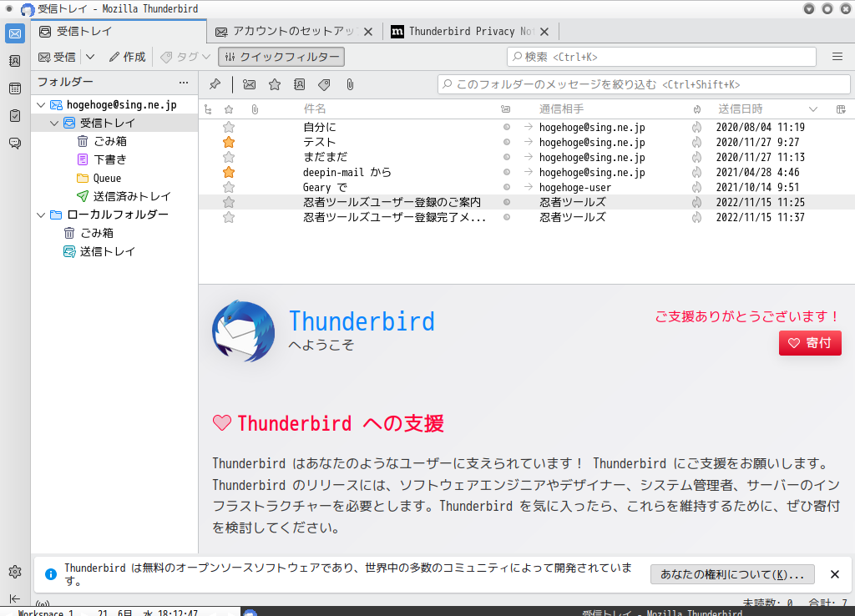The width and height of the screenshot is (855, 616).
Task: Sort messages by 通信相手 correspondent column
Action: pos(562,109)
